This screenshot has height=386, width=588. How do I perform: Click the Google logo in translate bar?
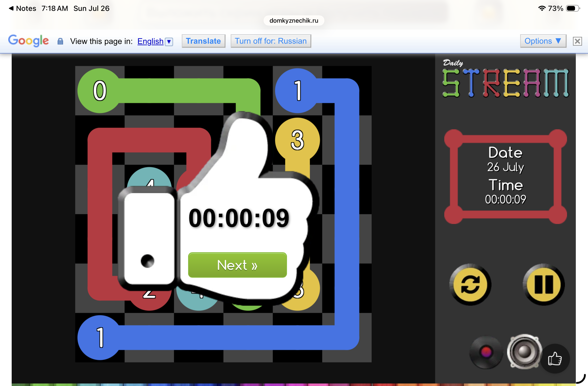tap(29, 41)
